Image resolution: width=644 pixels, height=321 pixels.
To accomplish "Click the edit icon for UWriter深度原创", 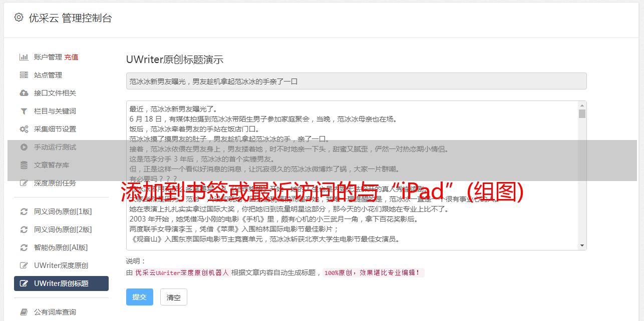I will 24,265.
